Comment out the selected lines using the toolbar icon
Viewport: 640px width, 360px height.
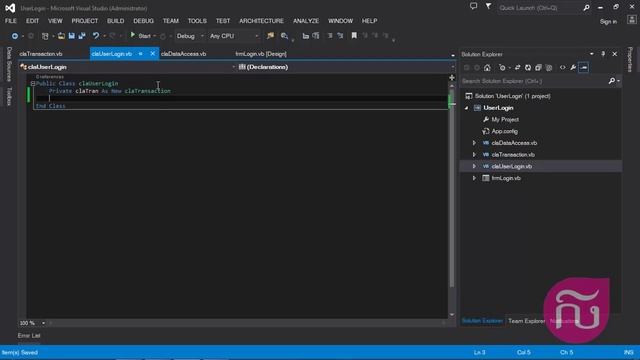pos(330,36)
